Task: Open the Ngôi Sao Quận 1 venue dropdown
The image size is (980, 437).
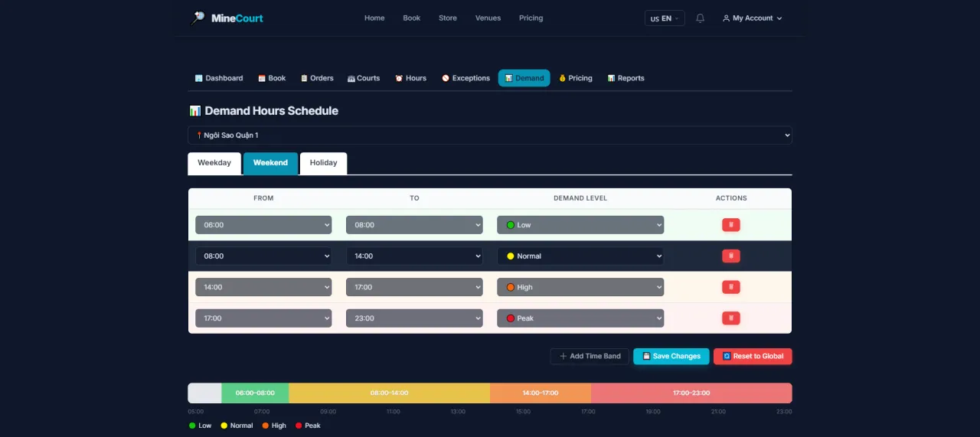Action: point(490,135)
